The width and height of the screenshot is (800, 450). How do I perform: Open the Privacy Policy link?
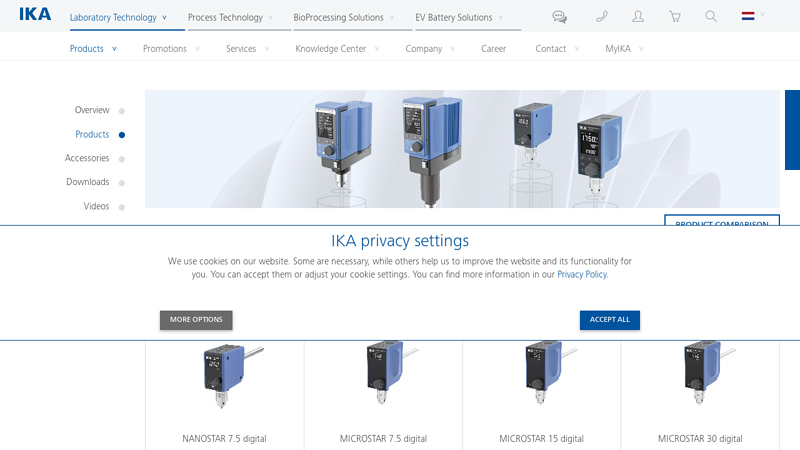click(582, 274)
